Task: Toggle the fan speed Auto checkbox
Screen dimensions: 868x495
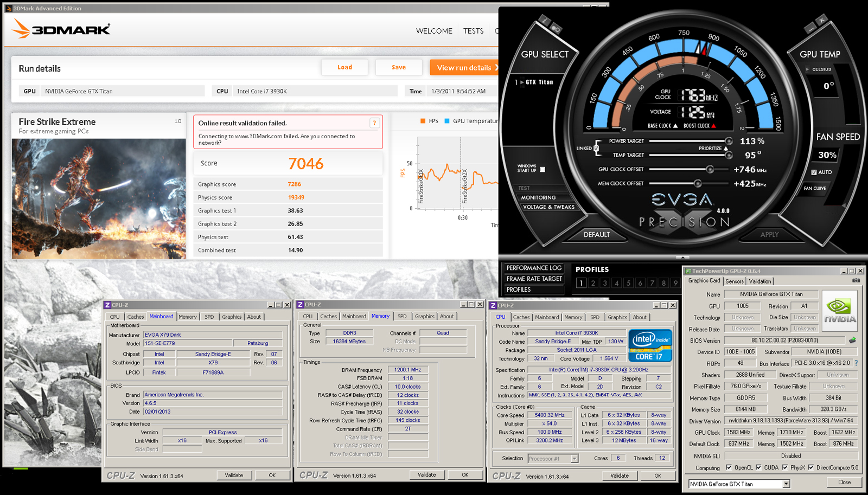Action: 814,172
